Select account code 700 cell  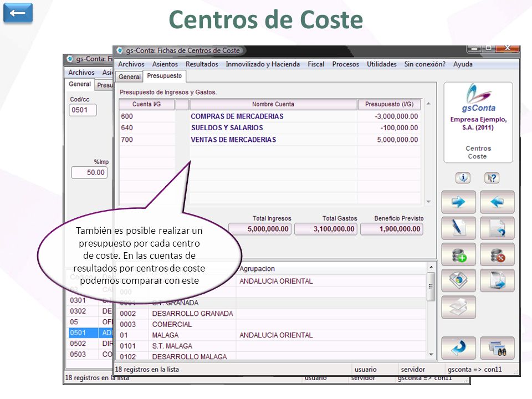147,140
